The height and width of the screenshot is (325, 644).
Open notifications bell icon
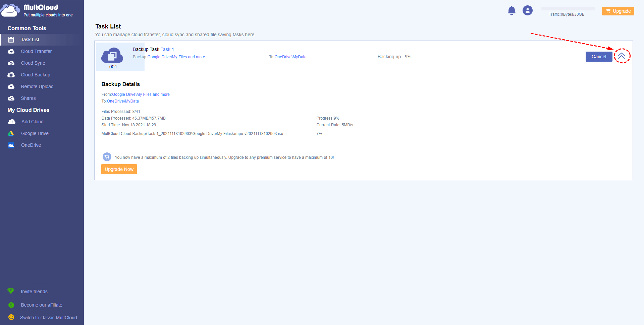[512, 11]
